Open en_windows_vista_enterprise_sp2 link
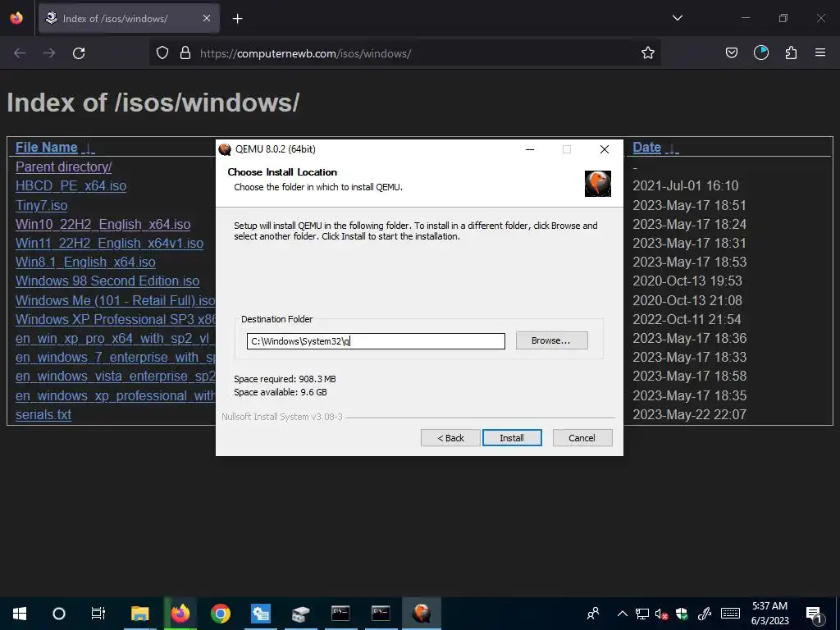The image size is (840, 630). (115, 376)
